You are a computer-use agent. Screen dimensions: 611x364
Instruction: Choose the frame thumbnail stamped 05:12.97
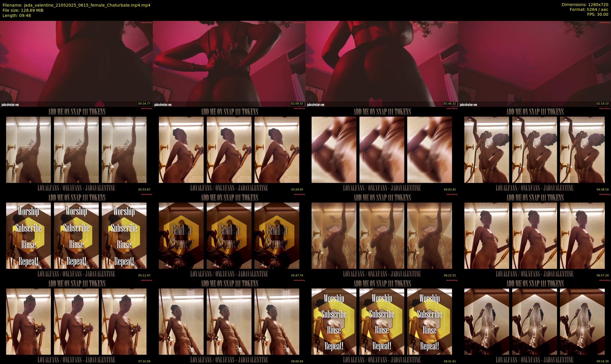click(76, 236)
